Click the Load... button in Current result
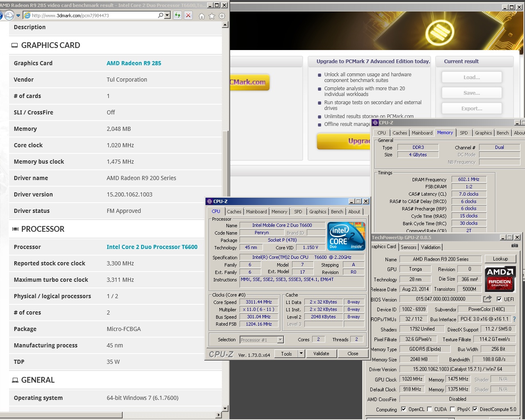Viewport: 525px width, 420px height. pyautogui.click(x=472, y=77)
